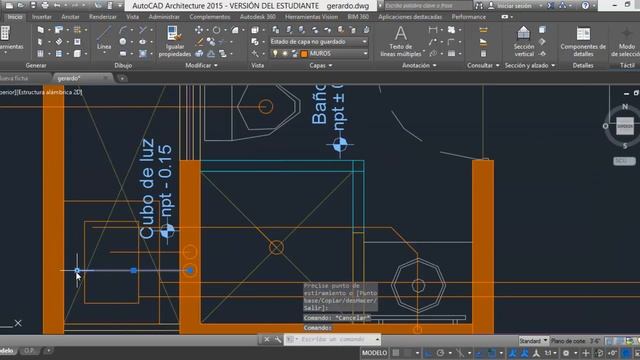Select the Rotate tool in Modificar

coord(217,30)
